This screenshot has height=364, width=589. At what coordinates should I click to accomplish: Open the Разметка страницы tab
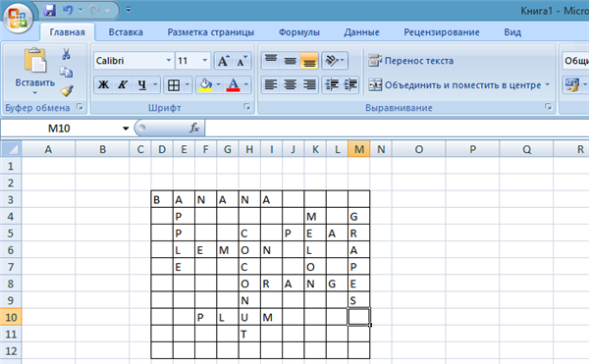click(x=211, y=32)
